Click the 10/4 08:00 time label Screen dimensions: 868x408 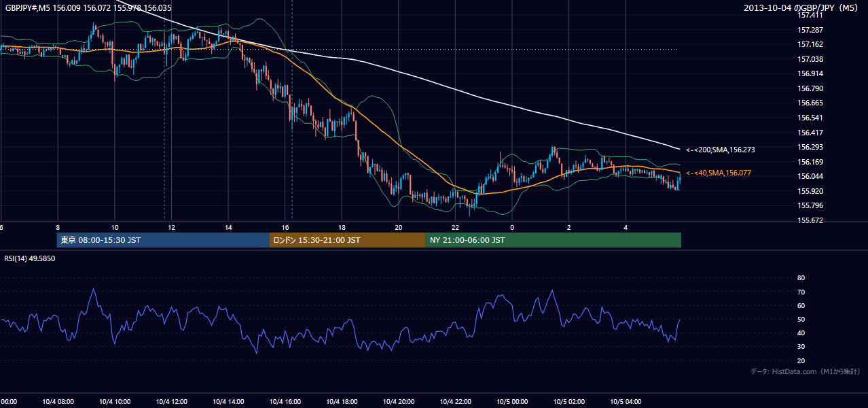click(58, 402)
